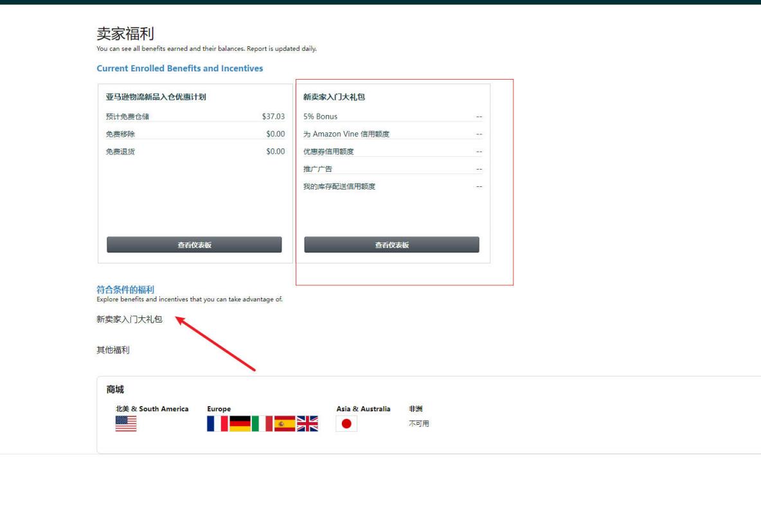The height and width of the screenshot is (532, 761).
Task: Click the 不可用 status text
Action: 419,423
